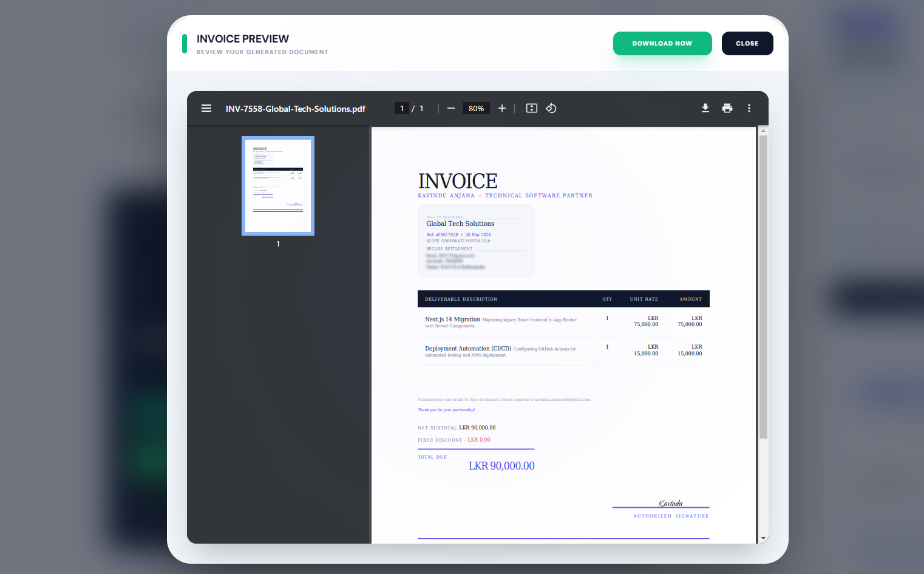
Task: Click the Download Now button
Action: click(662, 43)
